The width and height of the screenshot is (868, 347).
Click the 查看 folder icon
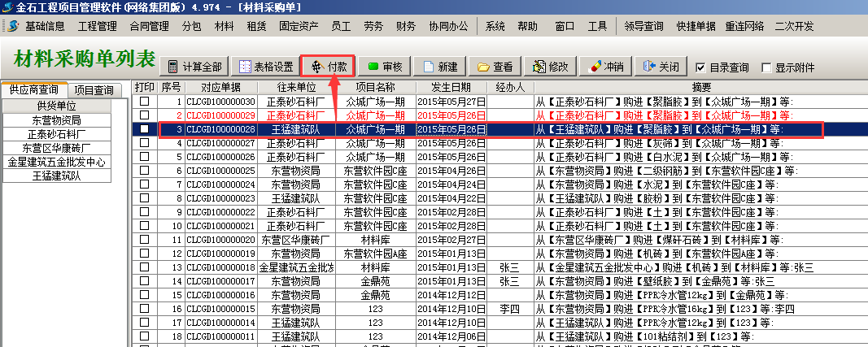tap(483, 67)
